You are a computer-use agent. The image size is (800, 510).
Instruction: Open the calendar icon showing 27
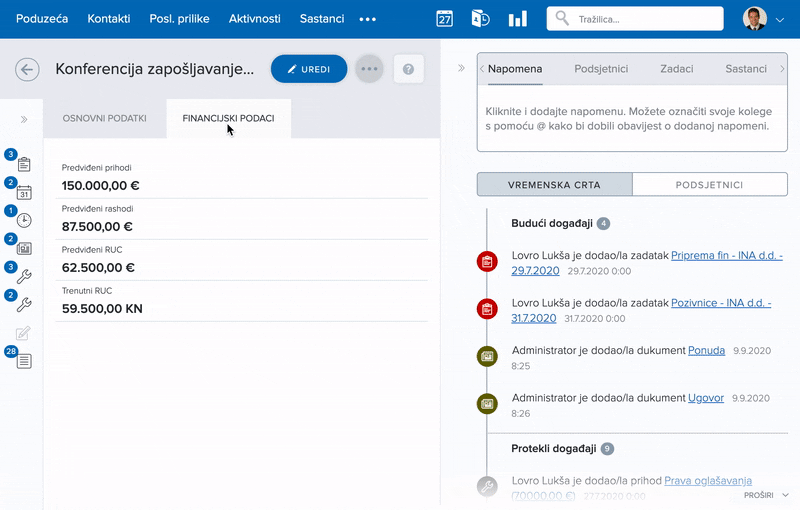[x=444, y=19]
